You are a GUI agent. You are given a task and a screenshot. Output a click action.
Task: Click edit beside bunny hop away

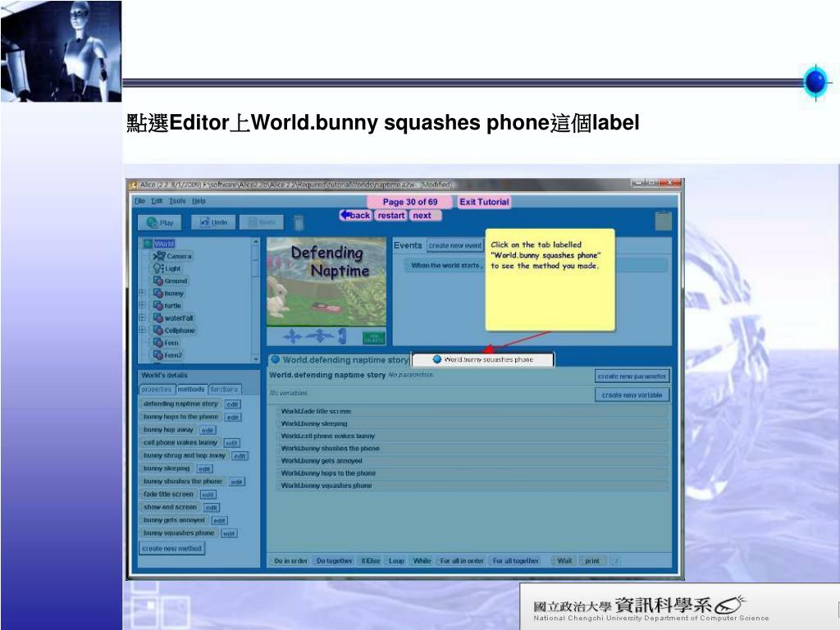pos(208,430)
